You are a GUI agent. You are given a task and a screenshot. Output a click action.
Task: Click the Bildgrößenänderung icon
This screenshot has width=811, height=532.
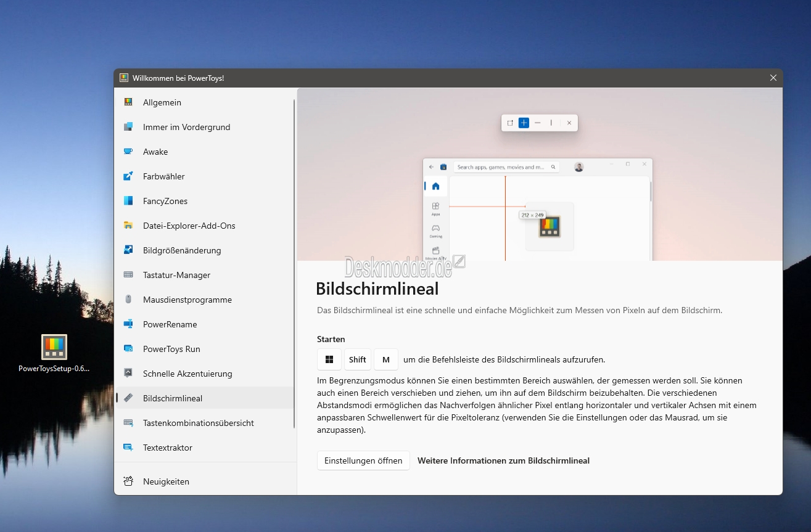[128, 250]
